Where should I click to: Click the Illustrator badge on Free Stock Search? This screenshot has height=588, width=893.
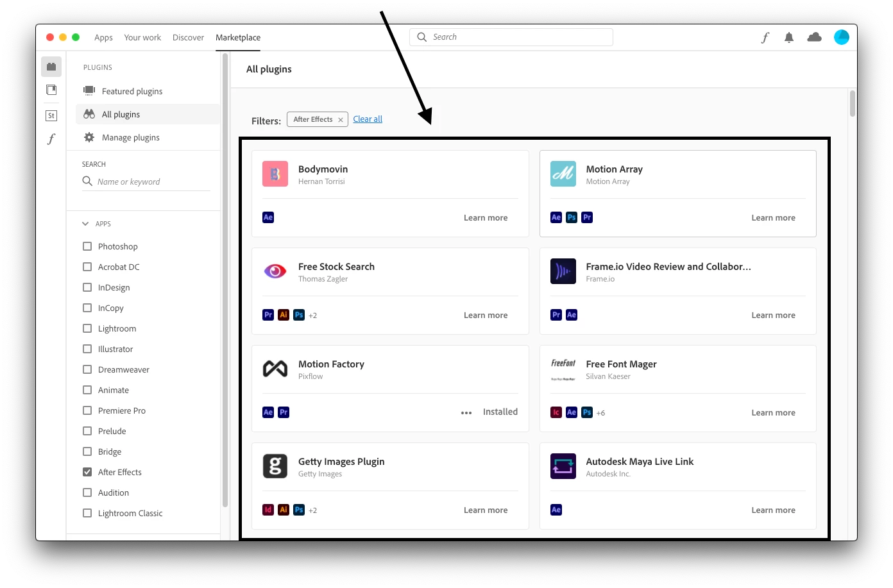pyautogui.click(x=284, y=315)
